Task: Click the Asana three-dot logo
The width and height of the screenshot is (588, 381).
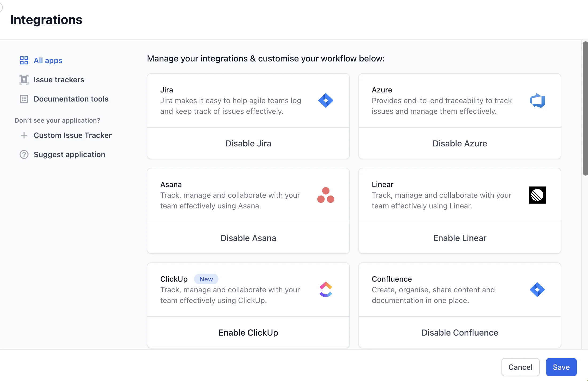Action: (x=326, y=195)
